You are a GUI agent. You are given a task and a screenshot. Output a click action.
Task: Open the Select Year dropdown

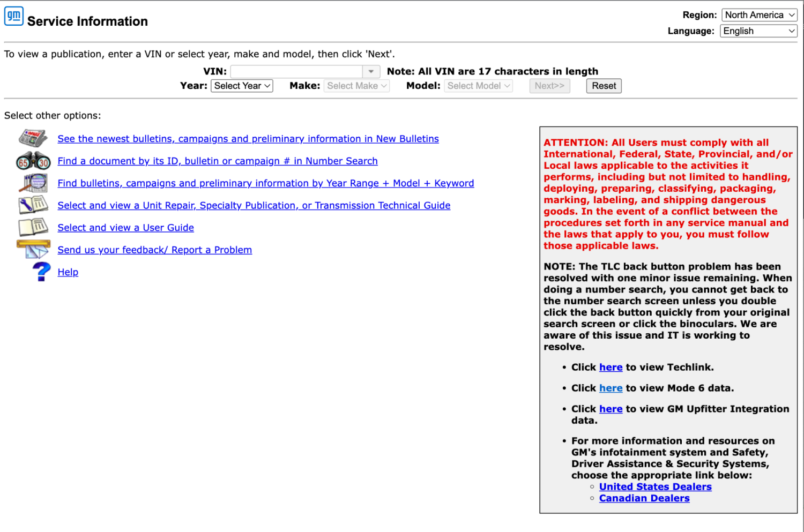point(242,86)
